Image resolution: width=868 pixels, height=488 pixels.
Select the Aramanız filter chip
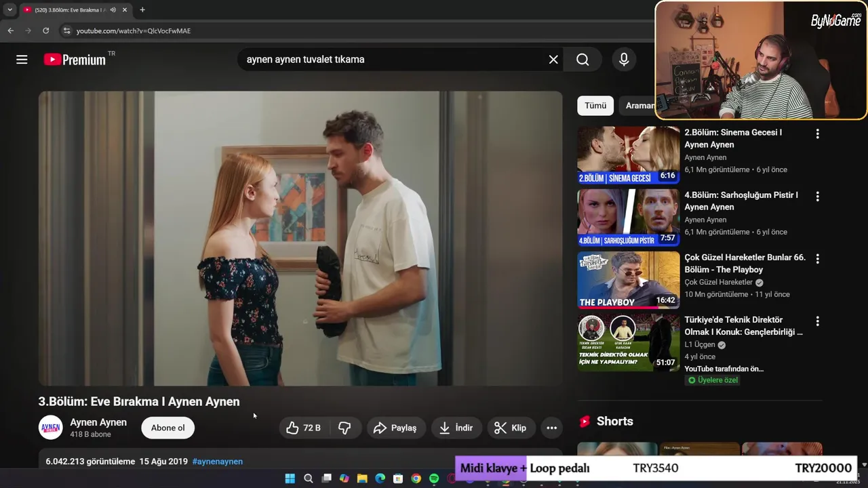(x=637, y=106)
